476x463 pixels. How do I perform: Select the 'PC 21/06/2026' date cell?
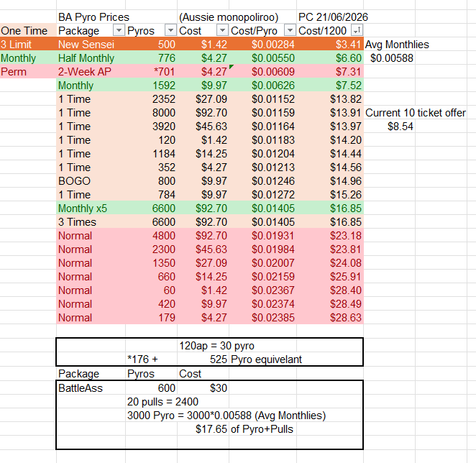(333, 17)
